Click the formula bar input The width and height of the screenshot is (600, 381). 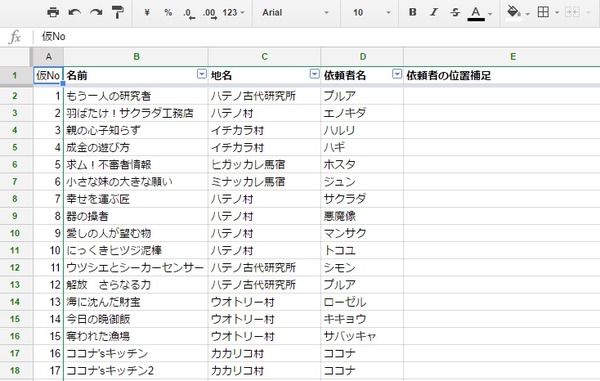[318, 37]
